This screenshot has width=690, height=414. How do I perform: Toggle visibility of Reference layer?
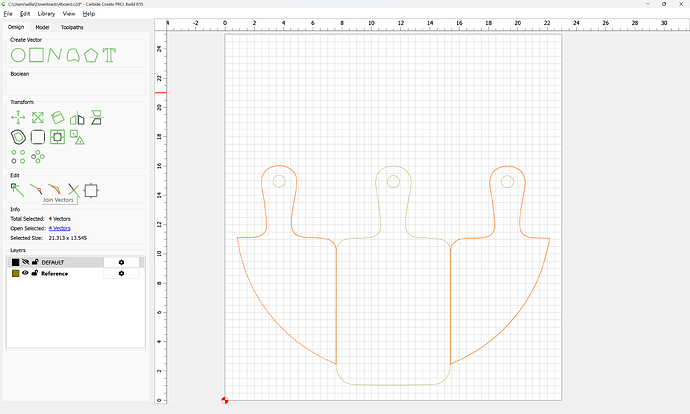26,273
